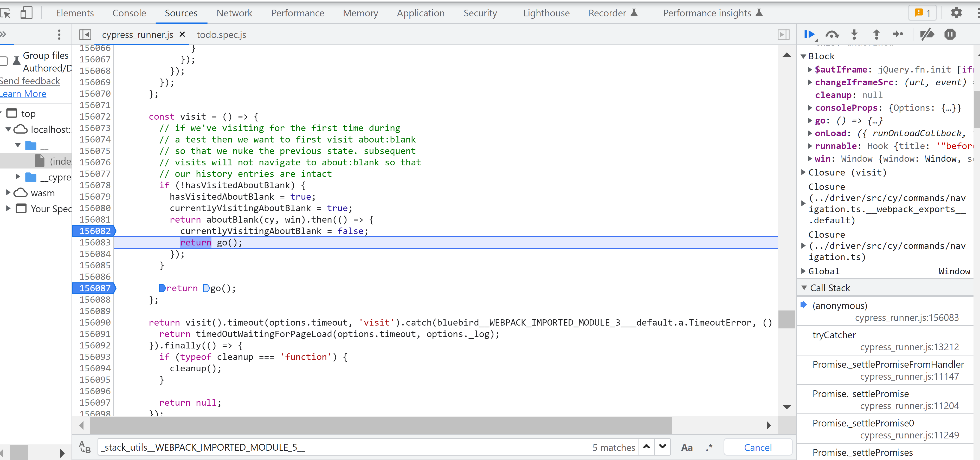
Task: Toggle regular expression search option
Action: tap(709, 448)
